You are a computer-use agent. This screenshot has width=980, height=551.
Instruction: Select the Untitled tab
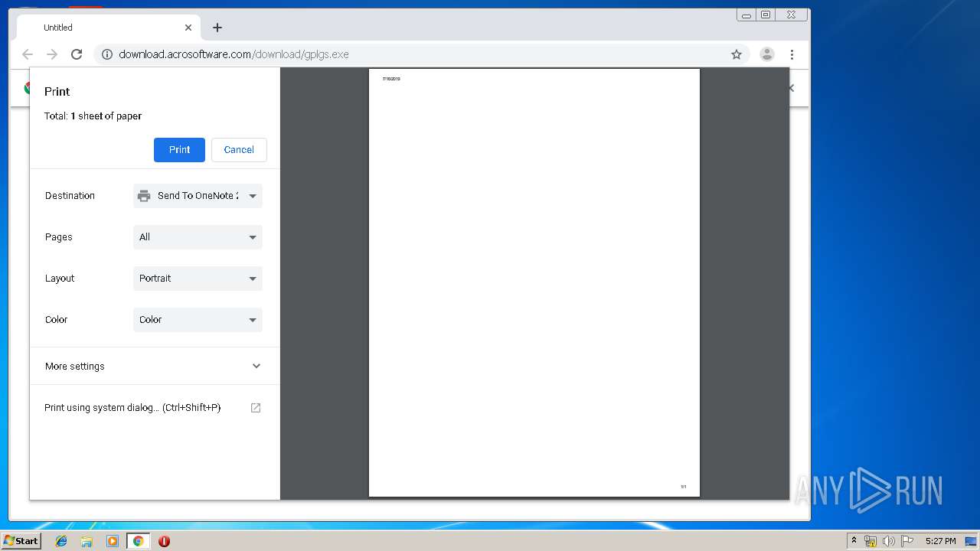tap(107, 28)
